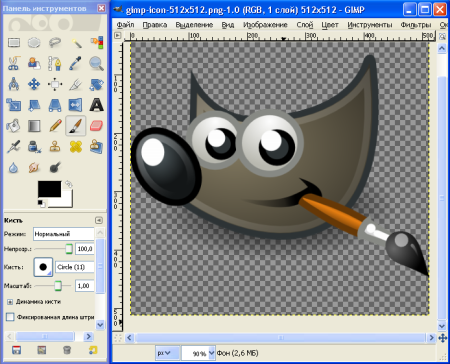Select the Bucket Fill tool
The height and width of the screenshot is (364, 450).
[x=14, y=126]
